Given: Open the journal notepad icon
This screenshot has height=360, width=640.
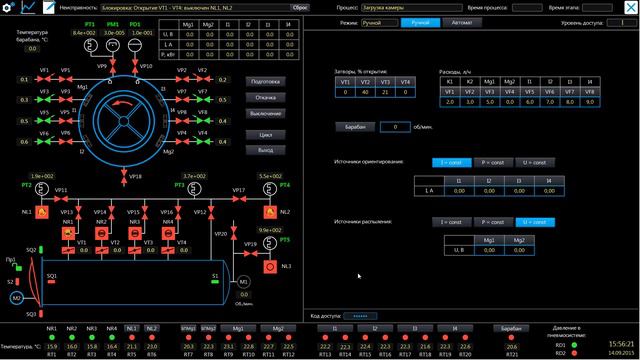Looking at the screenshot, I should (49, 7).
